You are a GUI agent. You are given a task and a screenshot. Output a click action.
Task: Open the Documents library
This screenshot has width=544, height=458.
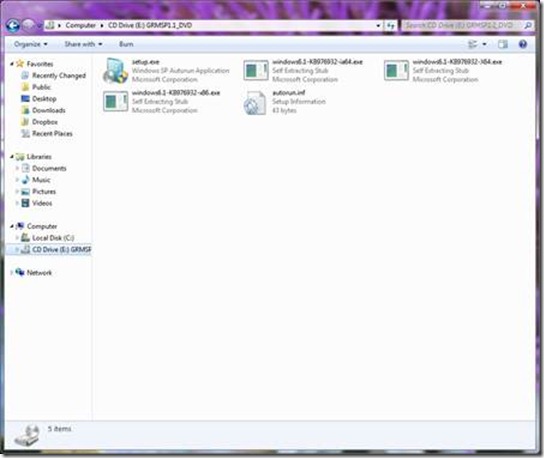pos(49,168)
